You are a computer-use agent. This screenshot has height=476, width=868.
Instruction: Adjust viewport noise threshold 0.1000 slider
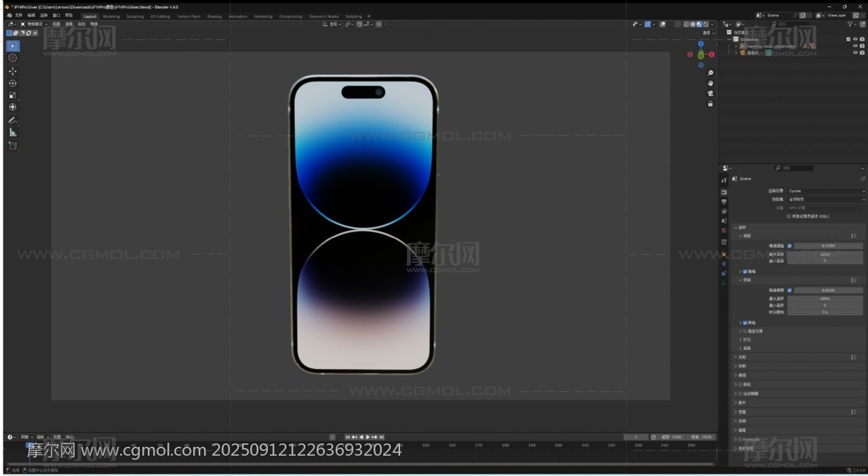click(828, 245)
